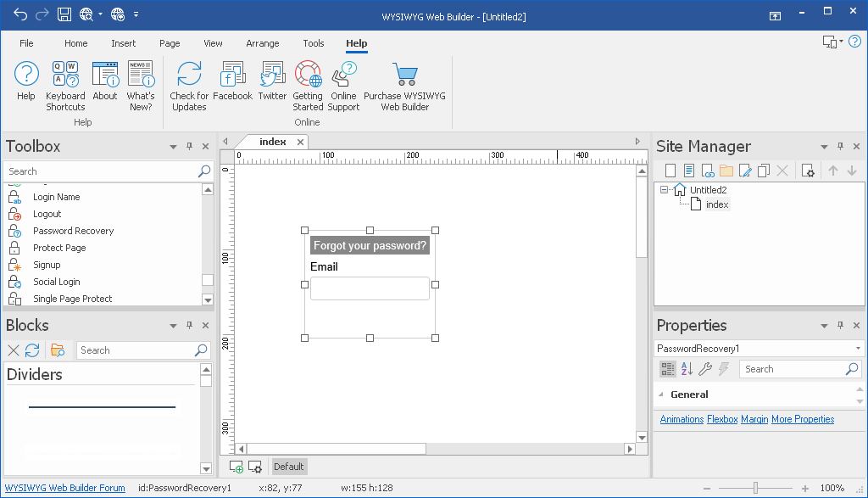Click the zoom in plus button

coord(805,488)
